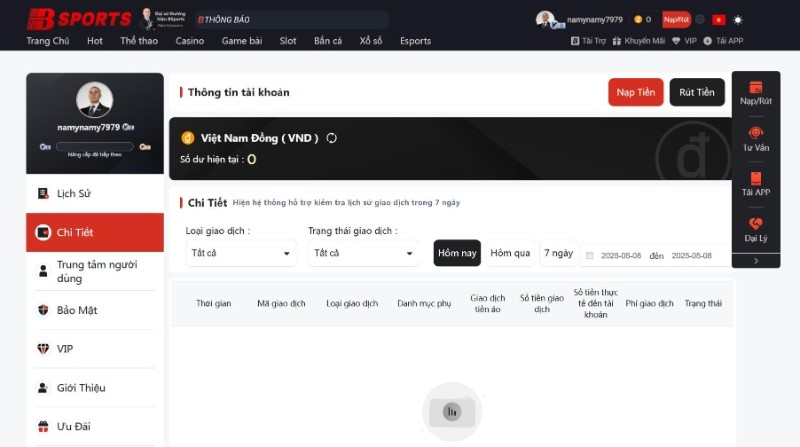Open the calendar icon in date range

tap(590, 256)
